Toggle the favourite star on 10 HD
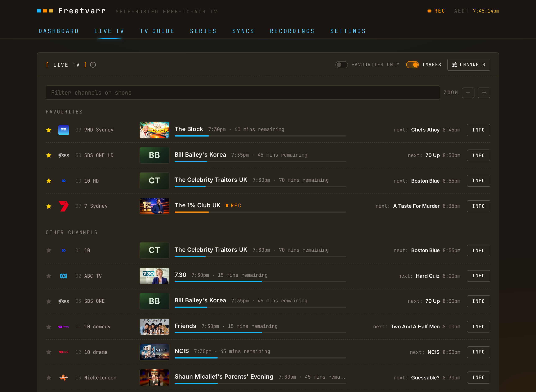The height and width of the screenshot is (392, 536). click(49, 181)
